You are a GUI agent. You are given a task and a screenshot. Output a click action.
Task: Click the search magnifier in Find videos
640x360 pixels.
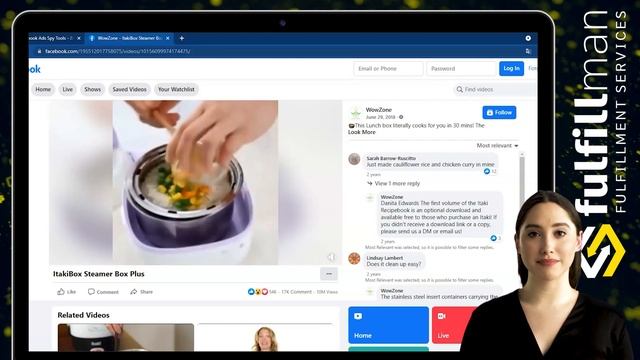click(460, 89)
